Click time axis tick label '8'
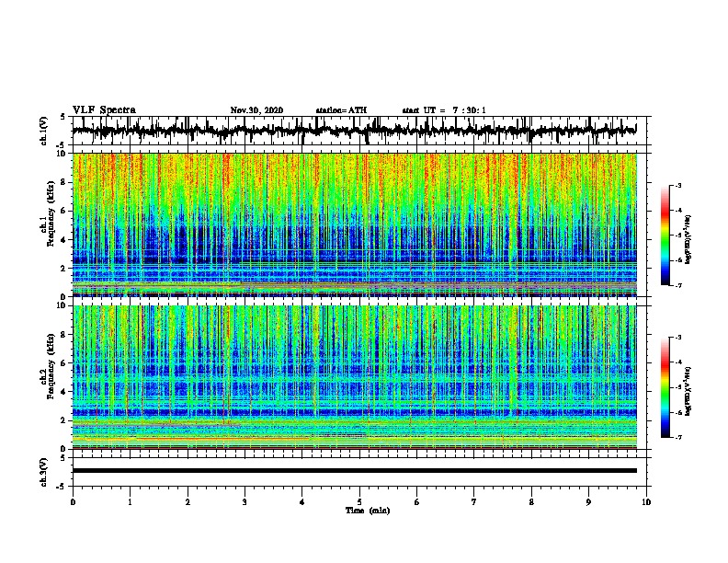The height and width of the screenshot is (563, 728). (531, 502)
